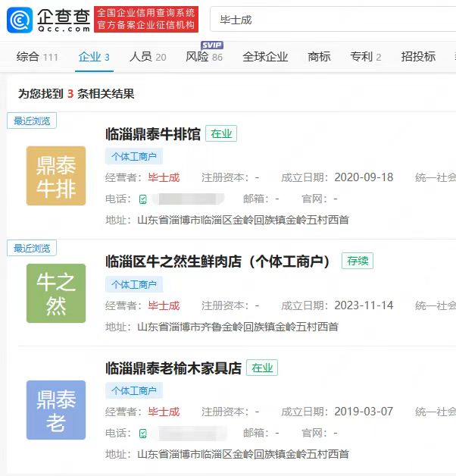Open operator 毕士成 of 临淄鼎泰牛排馆
456x476 pixels.
point(164,177)
